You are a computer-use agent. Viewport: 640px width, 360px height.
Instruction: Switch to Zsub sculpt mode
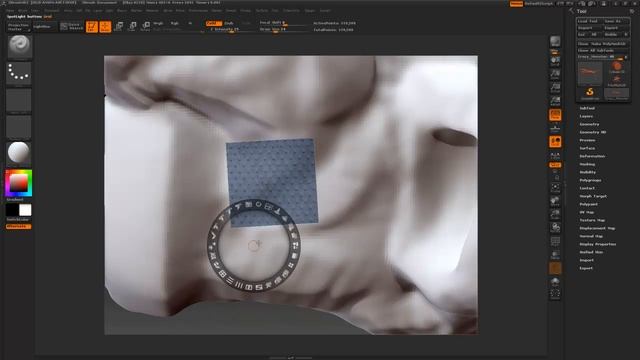(x=229, y=23)
